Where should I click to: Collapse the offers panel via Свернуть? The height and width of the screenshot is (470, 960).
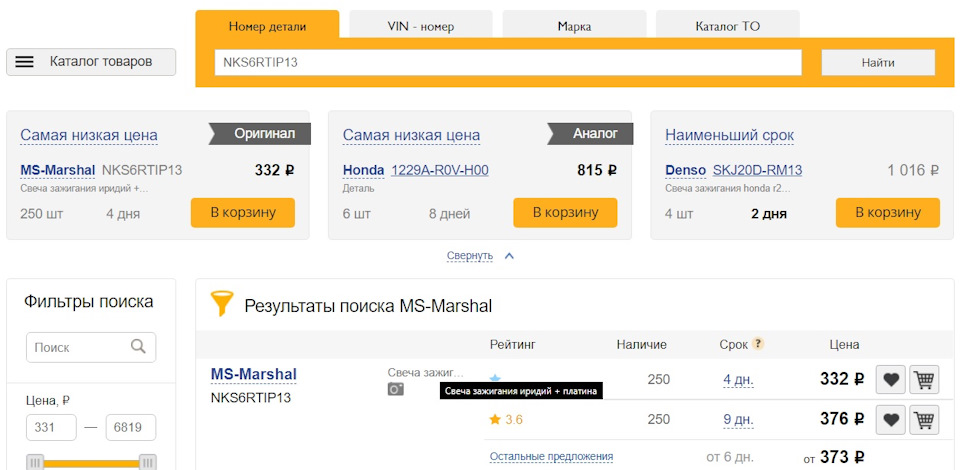[x=470, y=256]
